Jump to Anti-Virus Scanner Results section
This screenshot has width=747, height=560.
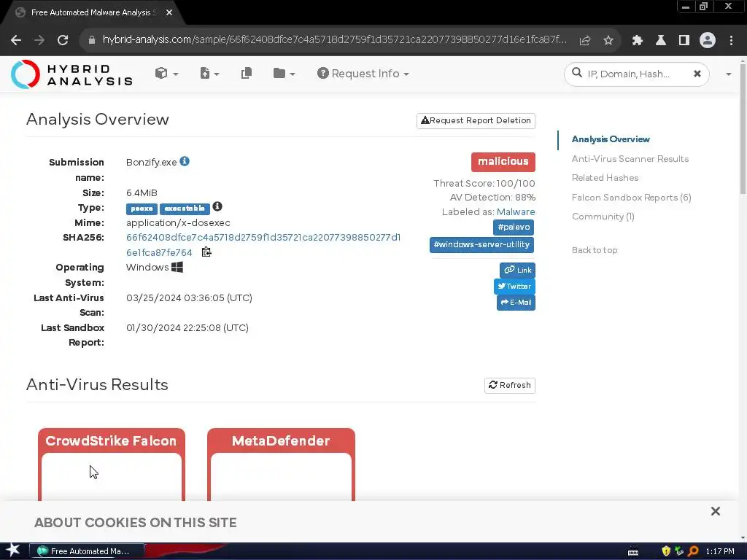pos(630,159)
